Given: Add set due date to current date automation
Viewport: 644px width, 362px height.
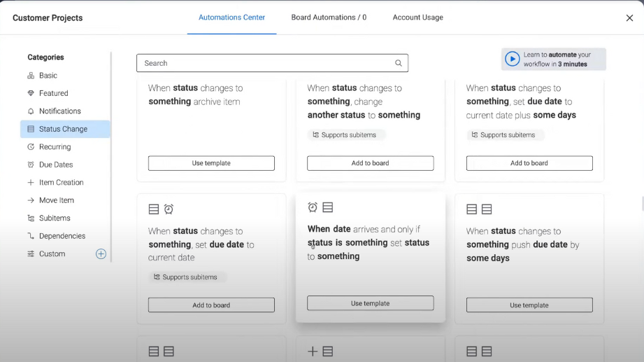Looking at the screenshot, I should click(211, 305).
